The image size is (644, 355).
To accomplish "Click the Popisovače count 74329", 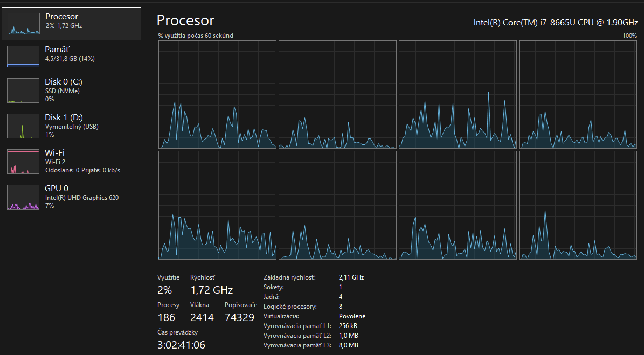I will (x=239, y=318).
